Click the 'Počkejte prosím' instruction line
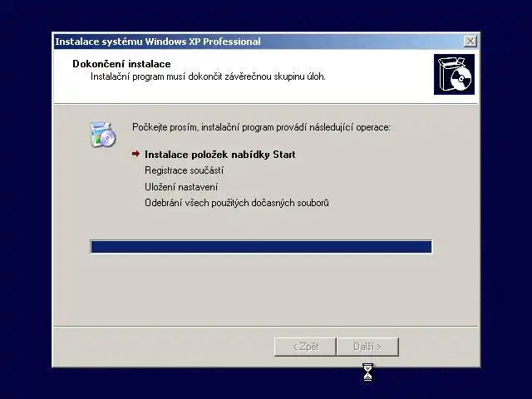 tap(261, 127)
